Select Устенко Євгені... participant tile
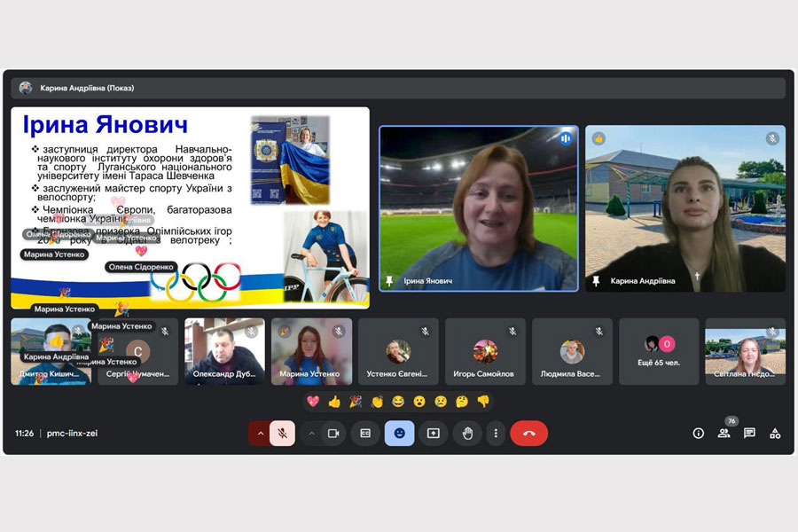This screenshot has width=798, height=532. 398,351
